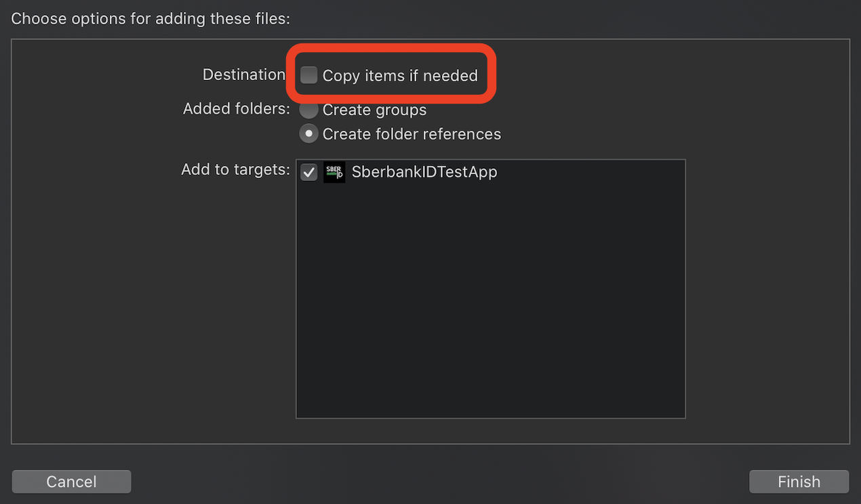Click the SberbankIDTestApp app icon
Screen dimensions: 861x504
pos(334,172)
